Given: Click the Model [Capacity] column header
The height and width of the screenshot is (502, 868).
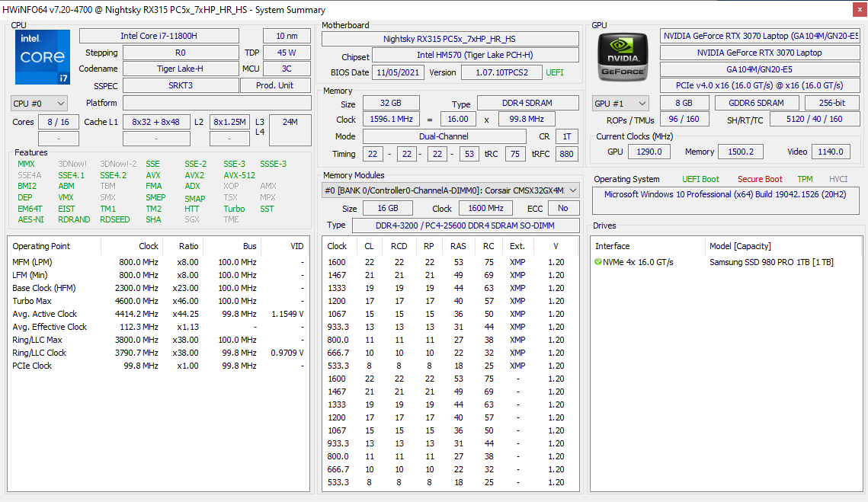Looking at the screenshot, I should (739, 246).
